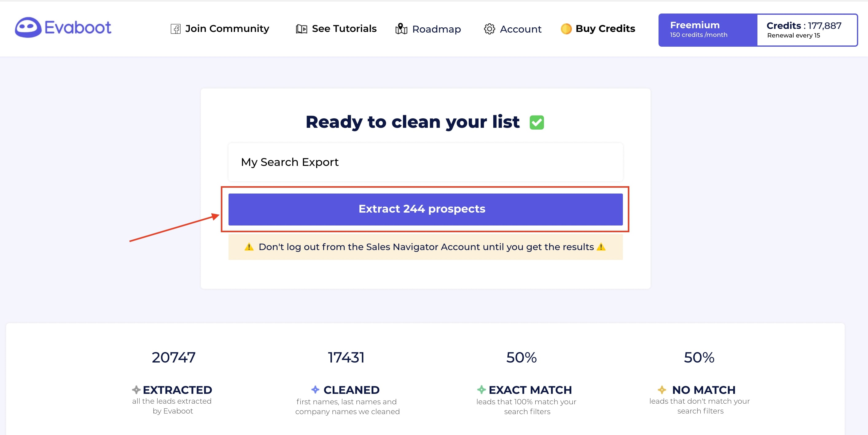Screen dimensions: 868x435
Task: Click the green star next to EXACT MATCH
Action: (x=481, y=390)
